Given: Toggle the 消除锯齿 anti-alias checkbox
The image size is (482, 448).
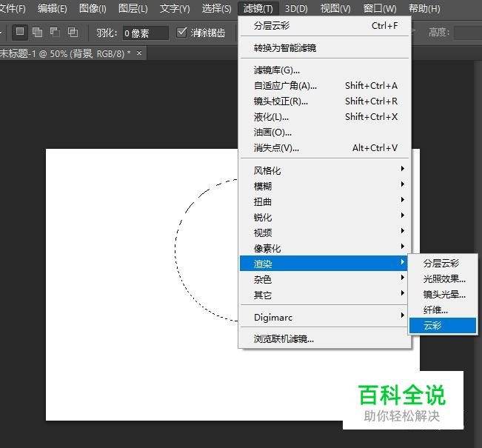Looking at the screenshot, I should (x=181, y=32).
